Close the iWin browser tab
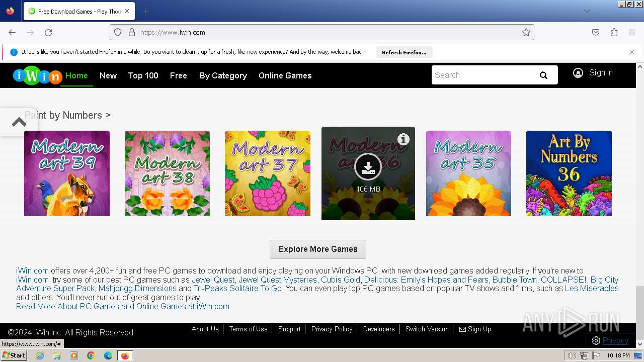Screen dimensions: 644x362 tap(127, 11)
